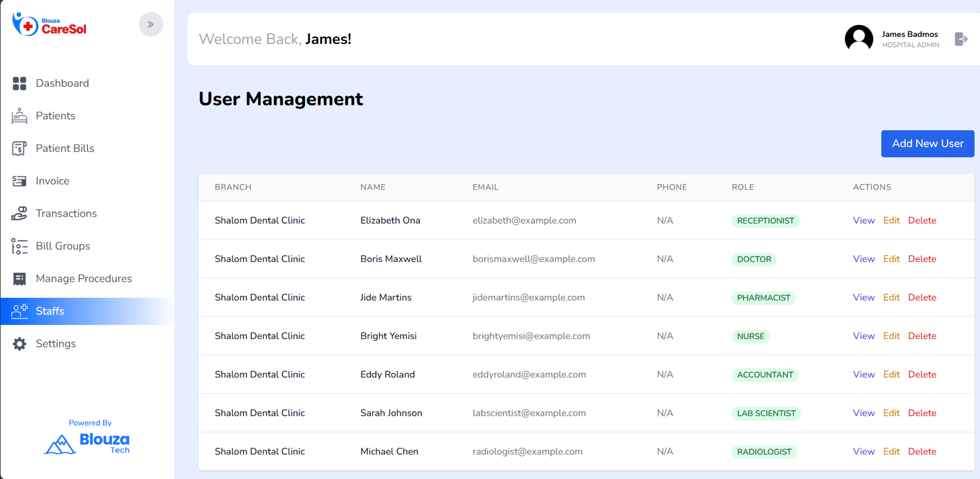
Task: Click the logout icon beside James Badmos
Action: pyautogui.click(x=961, y=39)
